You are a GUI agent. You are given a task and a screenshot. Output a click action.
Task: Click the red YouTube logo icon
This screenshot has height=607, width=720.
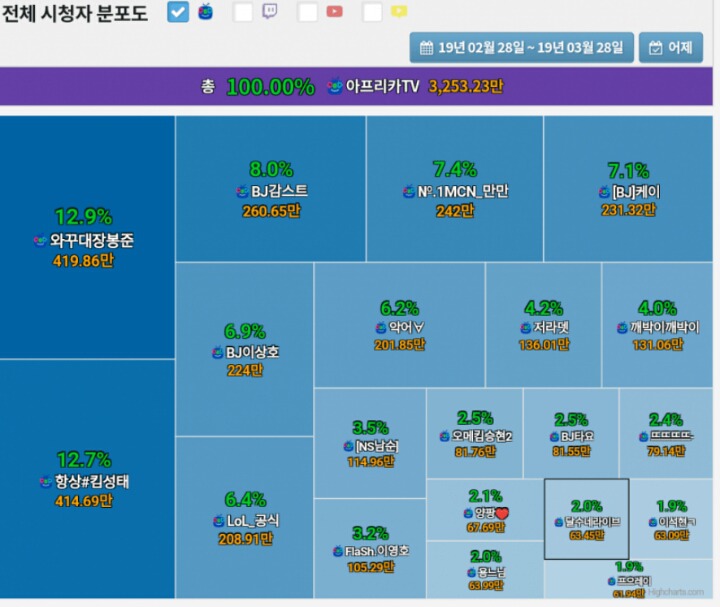coord(334,11)
